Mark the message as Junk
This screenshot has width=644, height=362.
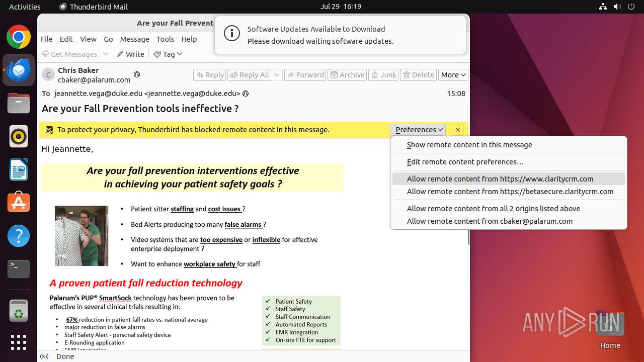383,75
